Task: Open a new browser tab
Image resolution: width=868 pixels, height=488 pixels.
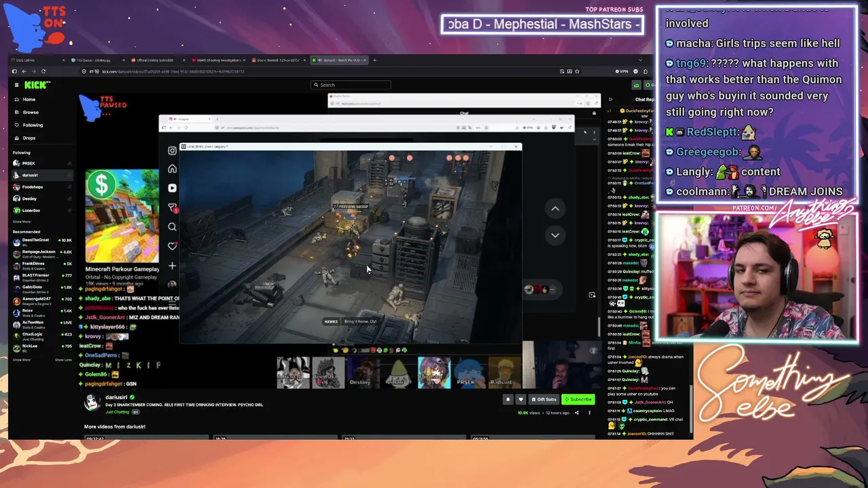Action: point(374,60)
